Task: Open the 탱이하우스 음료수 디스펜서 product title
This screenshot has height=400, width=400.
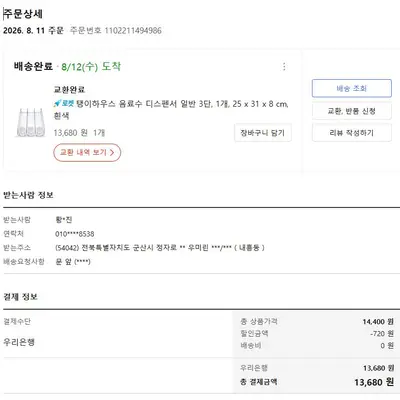Action: (171, 110)
